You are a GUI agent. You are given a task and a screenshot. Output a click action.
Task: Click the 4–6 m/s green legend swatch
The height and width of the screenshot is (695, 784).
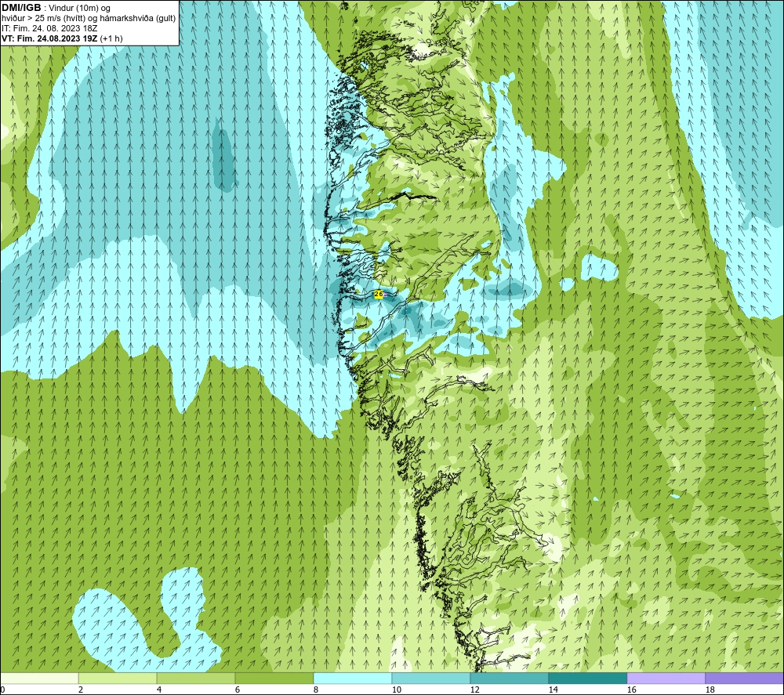(x=196, y=678)
